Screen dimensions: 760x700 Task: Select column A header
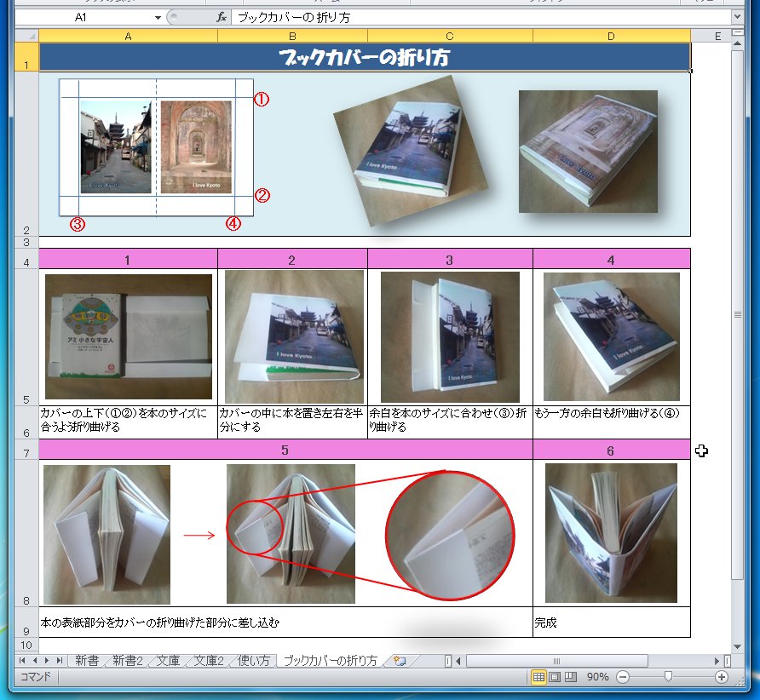click(x=128, y=36)
